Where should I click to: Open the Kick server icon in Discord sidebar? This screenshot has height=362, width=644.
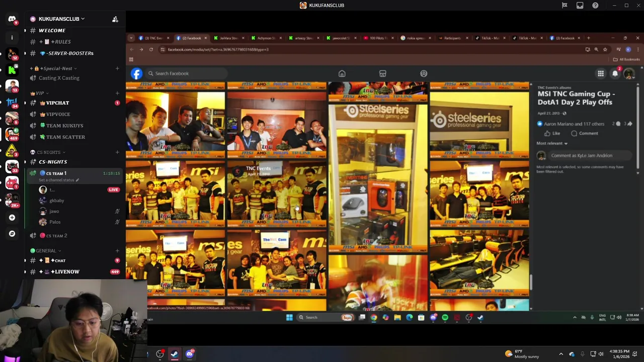[x=12, y=70]
